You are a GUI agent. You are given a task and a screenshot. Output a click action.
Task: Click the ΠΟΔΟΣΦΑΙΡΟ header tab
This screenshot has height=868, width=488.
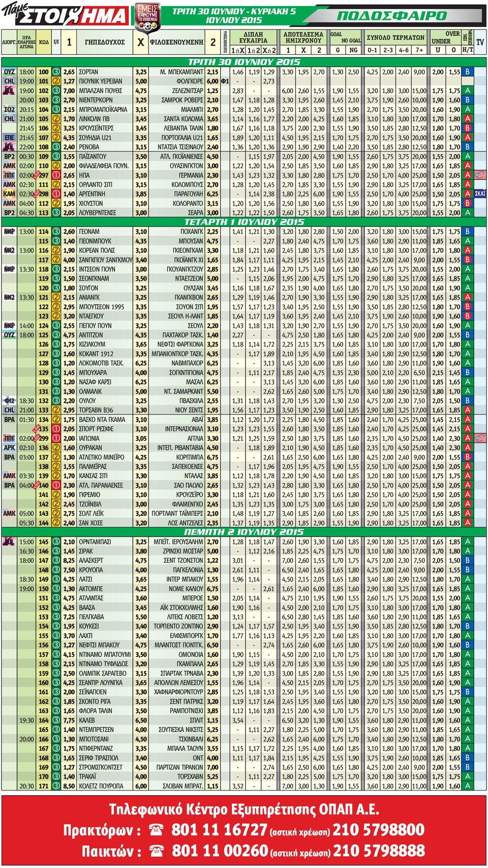click(x=392, y=16)
